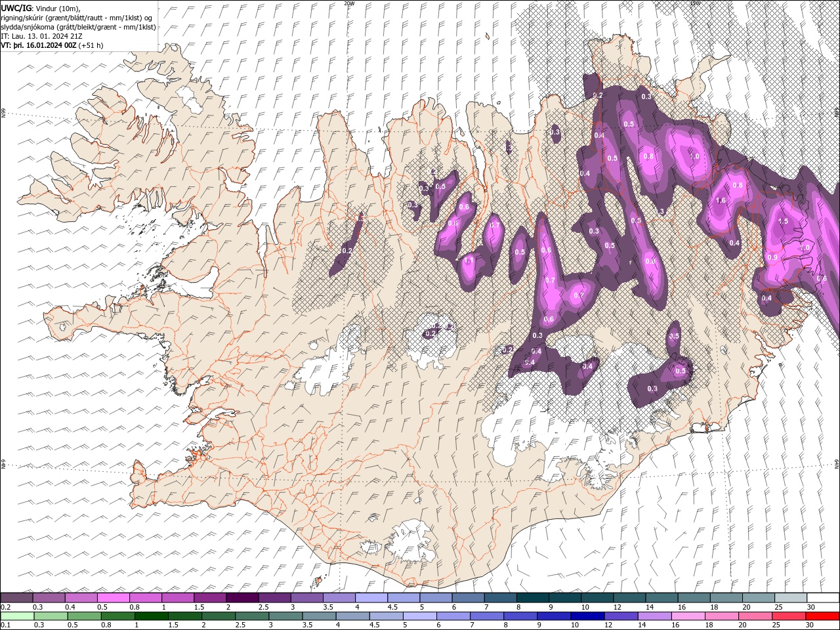
Task: Choose the pale gray swatch labeled 25 in snowfall legend
Action: tap(791, 598)
